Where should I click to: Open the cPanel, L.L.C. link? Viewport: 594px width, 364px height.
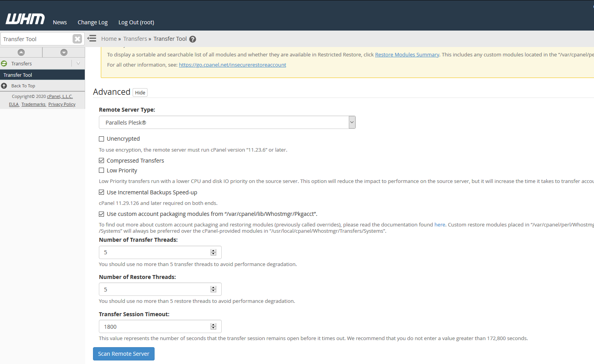(x=60, y=96)
